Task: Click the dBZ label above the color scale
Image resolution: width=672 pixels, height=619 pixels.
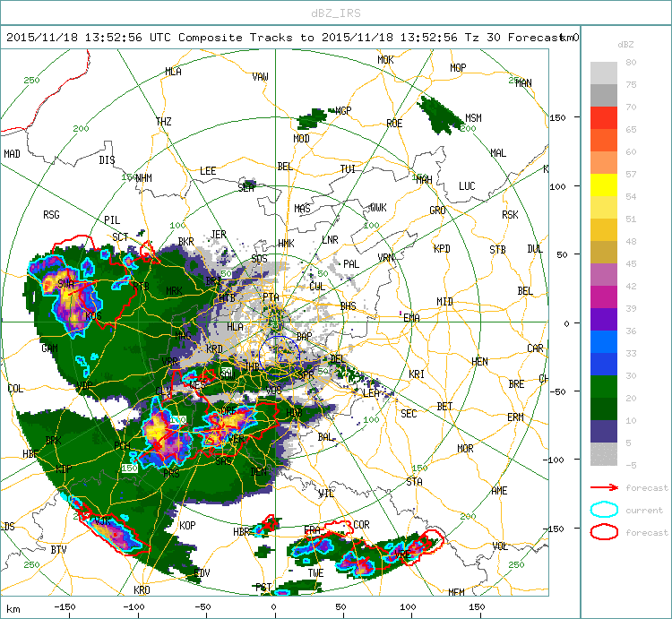Action: [x=625, y=45]
